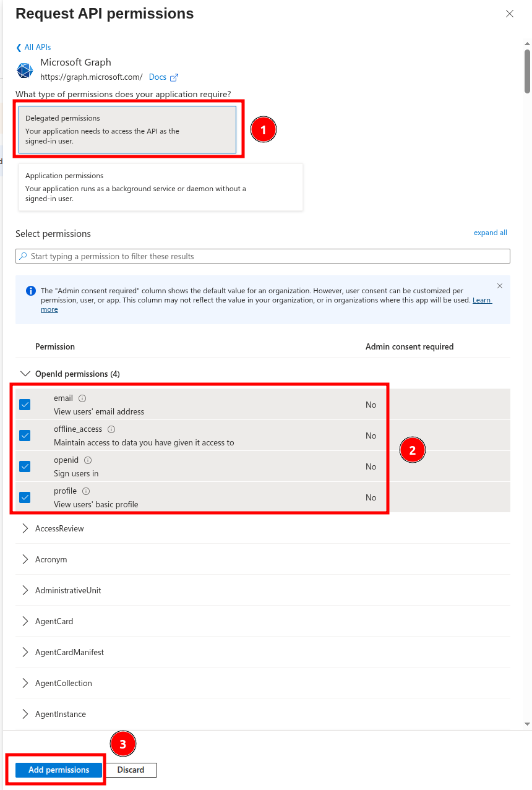Click the info icon next to offline_access
Viewport: 532px width, 790px height.
coord(111,429)
